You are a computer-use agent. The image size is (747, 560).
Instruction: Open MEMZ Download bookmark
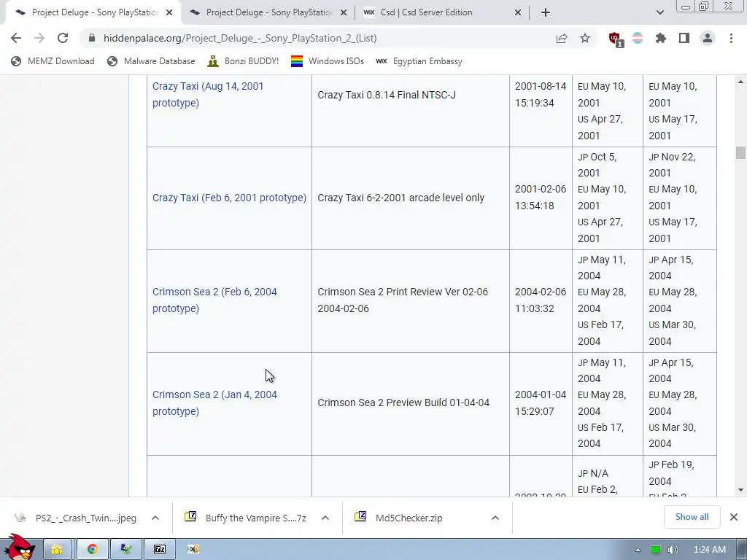pos(53,61)
